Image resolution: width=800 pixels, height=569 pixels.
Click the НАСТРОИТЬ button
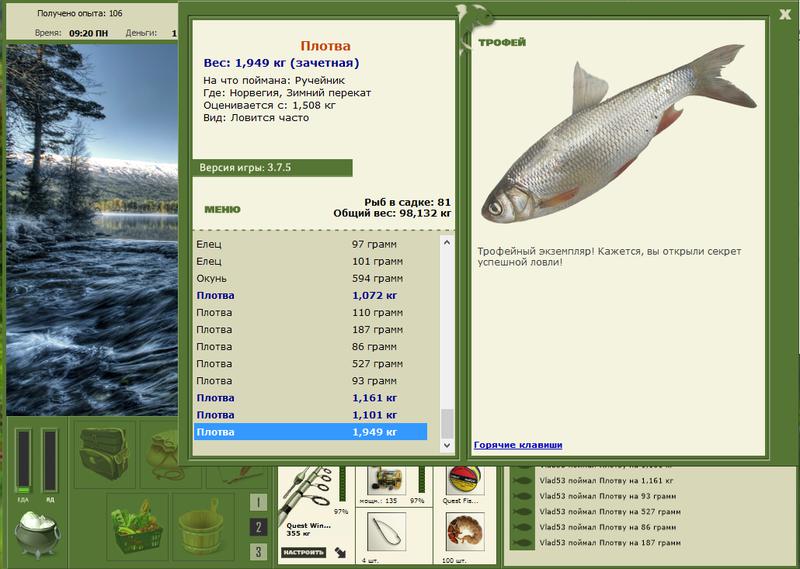tap(303, 552)
